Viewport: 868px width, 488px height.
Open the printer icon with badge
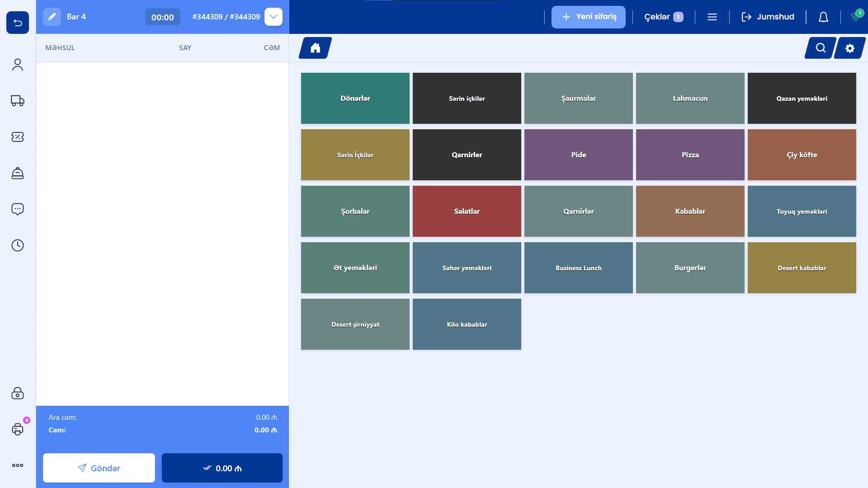pyautogui.click(x=18, y=429)
